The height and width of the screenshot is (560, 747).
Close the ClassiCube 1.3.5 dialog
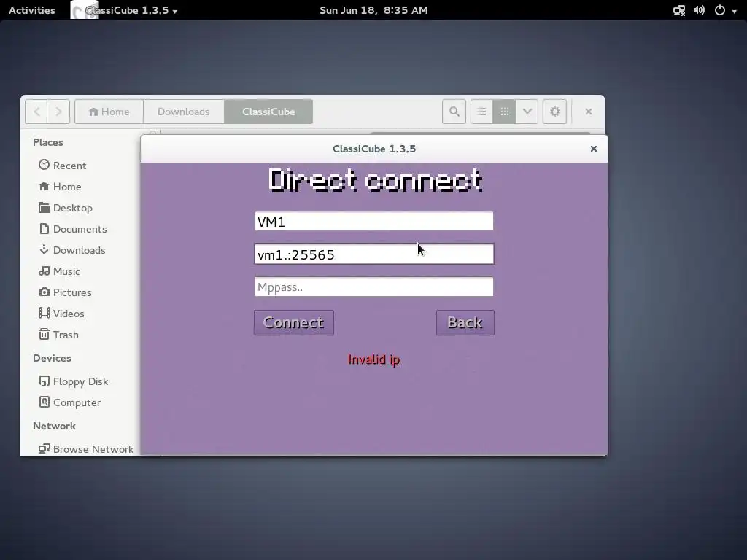593,149
